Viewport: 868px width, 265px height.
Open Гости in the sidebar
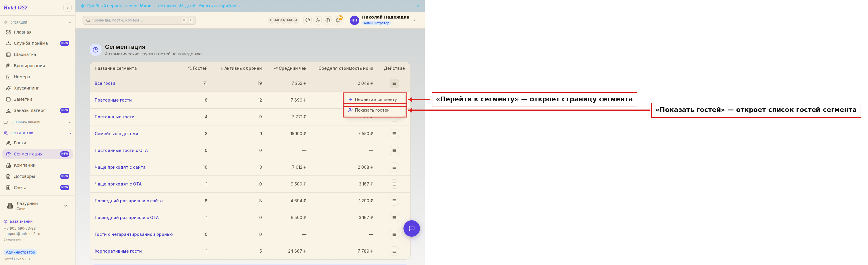tap(37, 143)
